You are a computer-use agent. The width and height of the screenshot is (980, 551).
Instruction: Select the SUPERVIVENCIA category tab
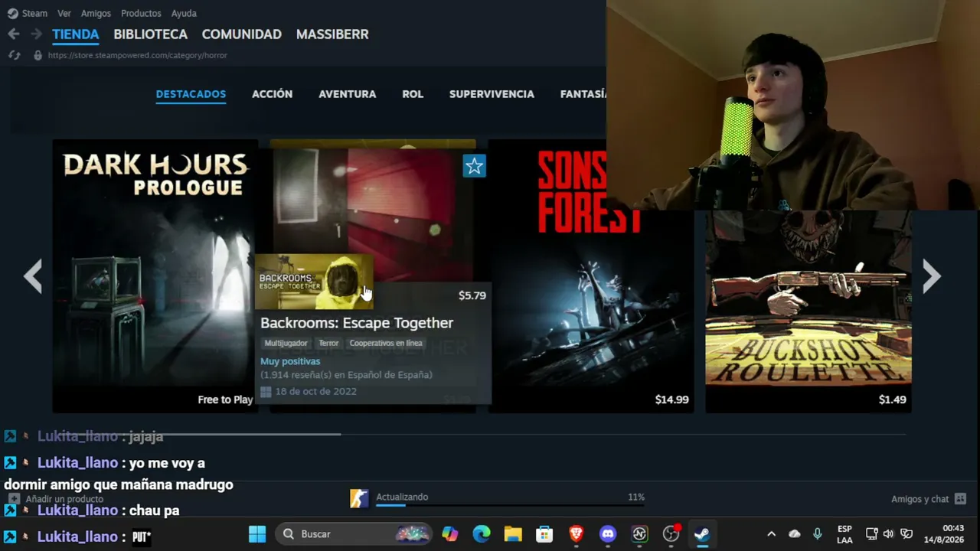pyautogui.click(x=492, y=94)
